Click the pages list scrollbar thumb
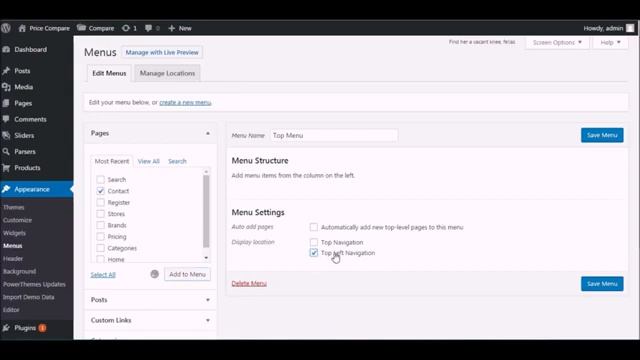The width and height of the screenshot is (640, 360). click(206, 211)
